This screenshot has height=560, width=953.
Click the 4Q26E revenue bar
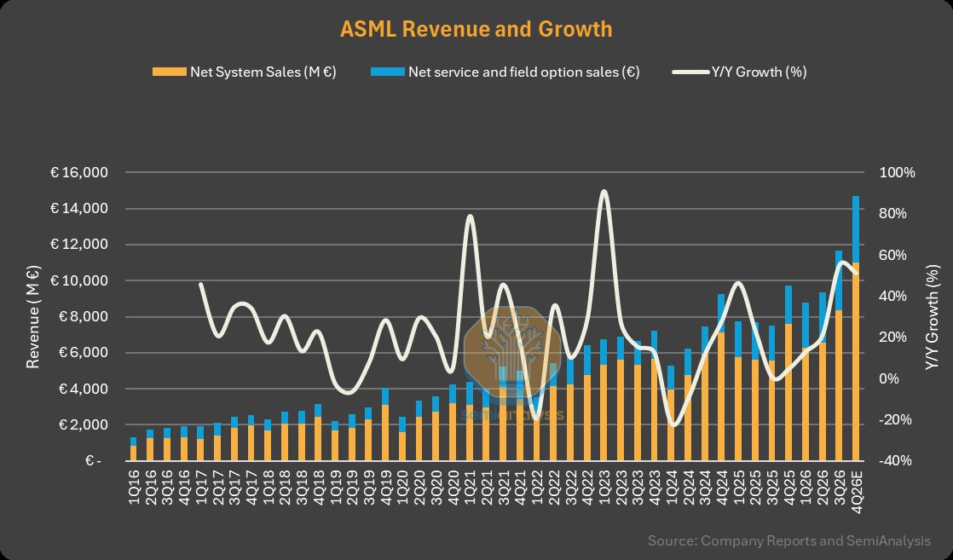click(x=856, y=328)
